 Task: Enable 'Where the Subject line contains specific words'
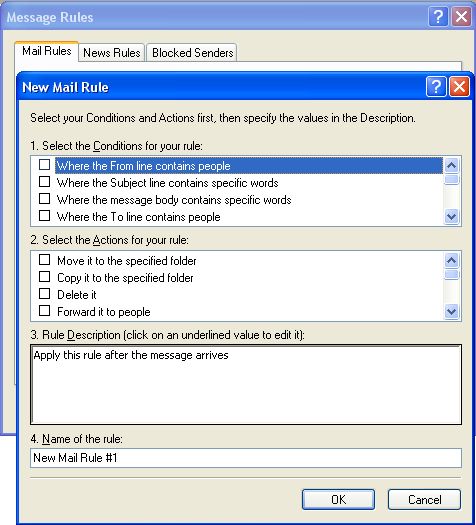[x=45, y=182]
